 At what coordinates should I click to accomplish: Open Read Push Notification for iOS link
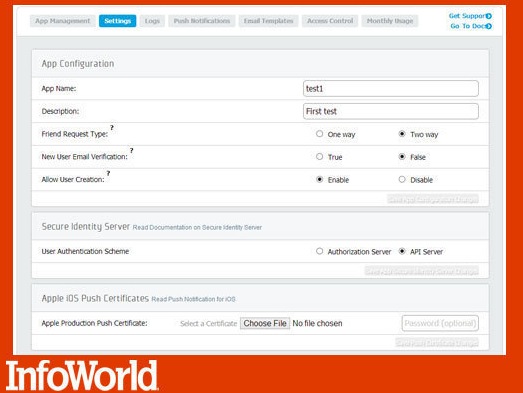point(193,299)
